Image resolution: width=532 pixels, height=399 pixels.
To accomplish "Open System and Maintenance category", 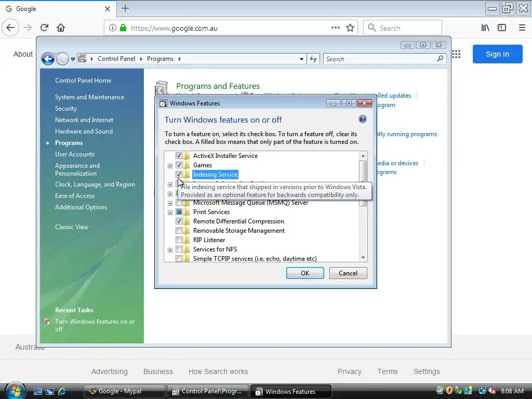I will click(89, 97).
